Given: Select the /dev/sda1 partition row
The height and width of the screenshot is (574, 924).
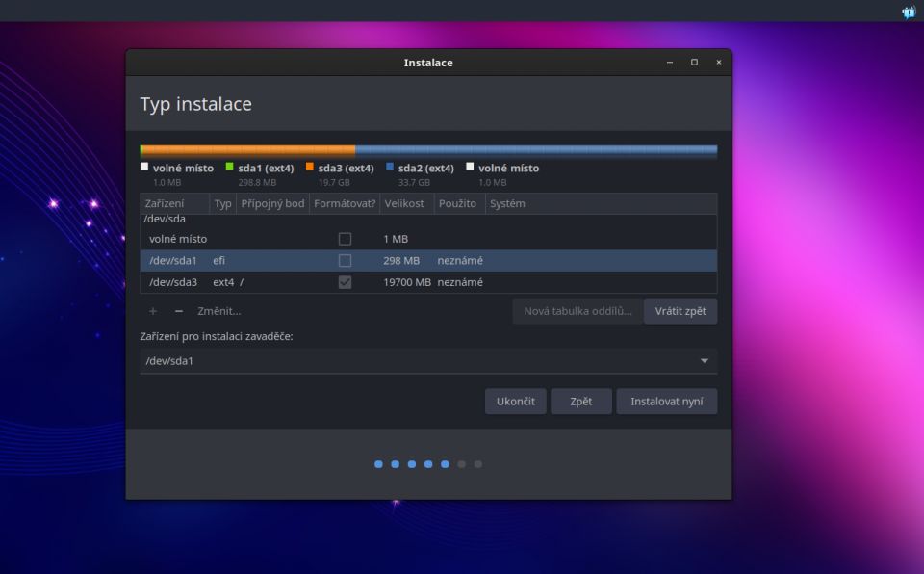Looking at the screenshot, I should (x=428, y=261).
